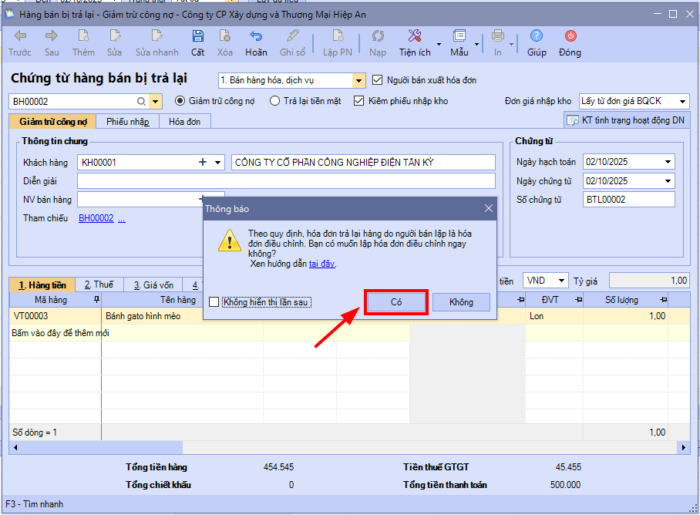700x515 pixels.
Task: Click the Cất save icon in toolbar
Action: point(198,42)
